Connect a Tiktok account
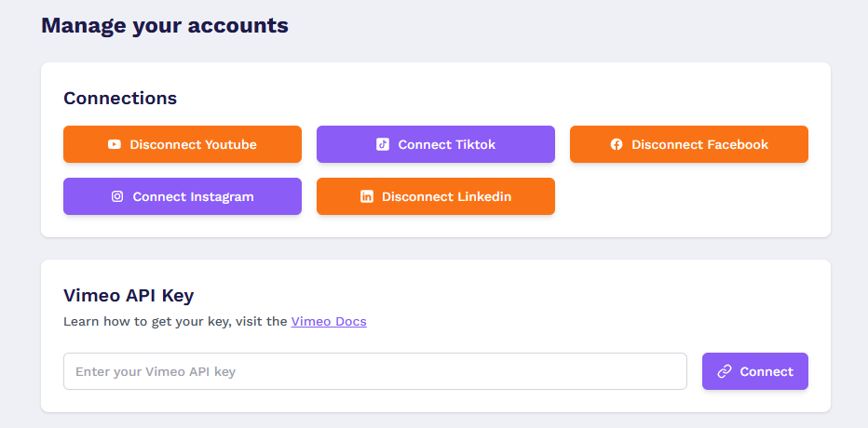 pyautogui.click(x=436, y=144)
